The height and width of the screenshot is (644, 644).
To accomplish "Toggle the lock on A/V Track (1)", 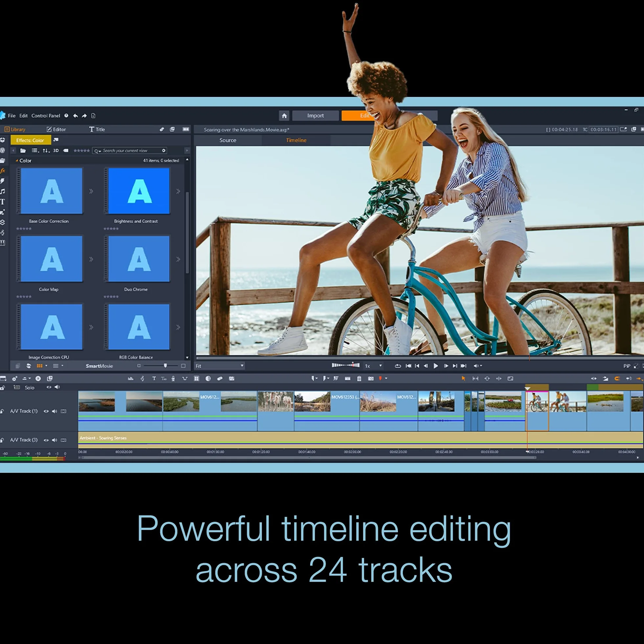I will click(2, 411).
